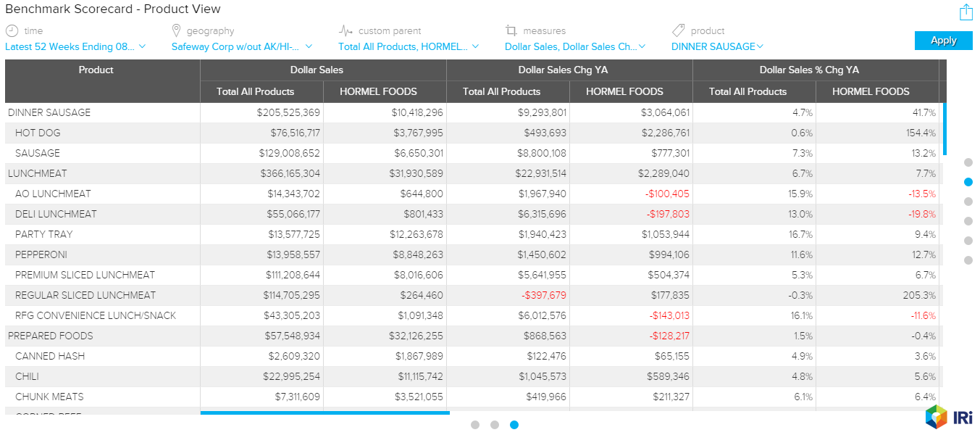Click the geography location pin icon
The height and width of the screenshot is (435, 980).
coord(176,30)
